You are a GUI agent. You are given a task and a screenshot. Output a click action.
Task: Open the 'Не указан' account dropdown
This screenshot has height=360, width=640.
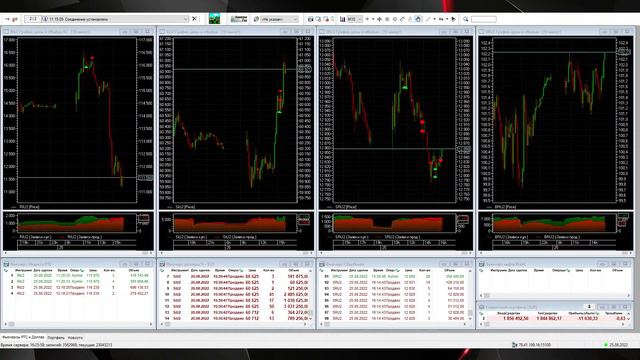[x=280, y=19]
